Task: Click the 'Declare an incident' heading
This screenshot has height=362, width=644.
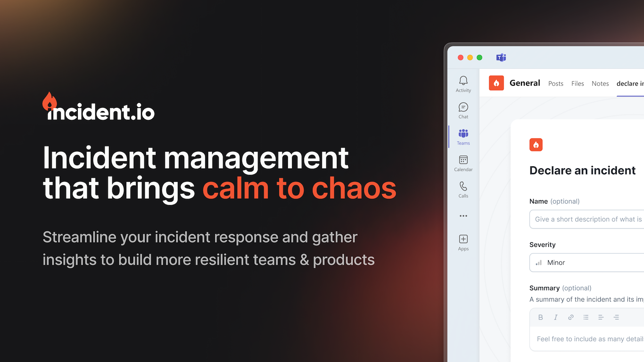Action: point(583,171)
